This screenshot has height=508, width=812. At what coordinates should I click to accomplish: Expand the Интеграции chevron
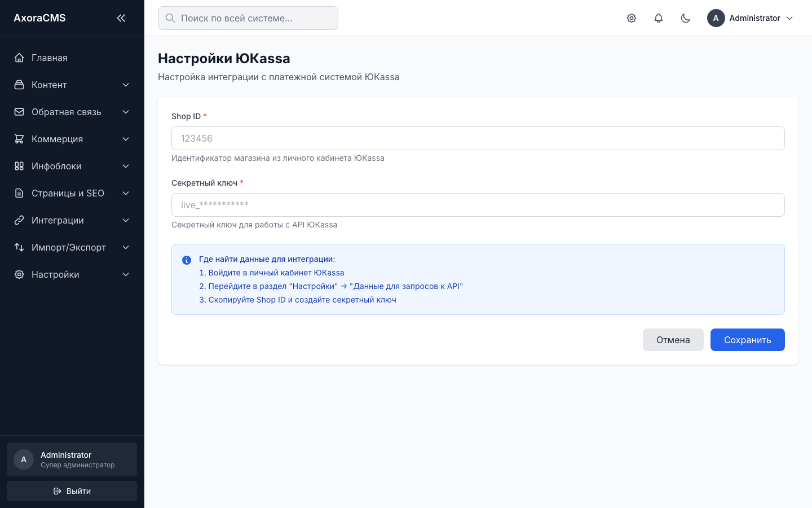click(x=126, y=220)
